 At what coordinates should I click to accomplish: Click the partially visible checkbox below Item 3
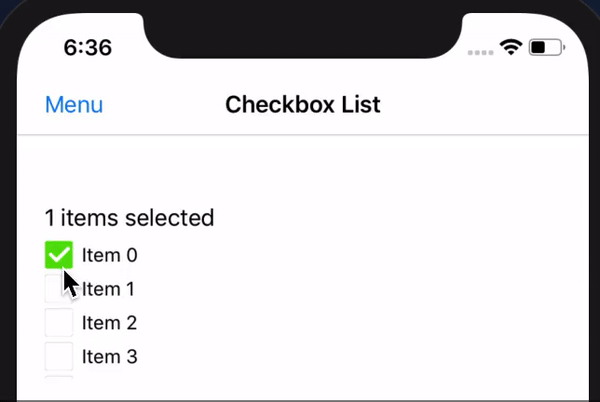click(x=59, y=377)
